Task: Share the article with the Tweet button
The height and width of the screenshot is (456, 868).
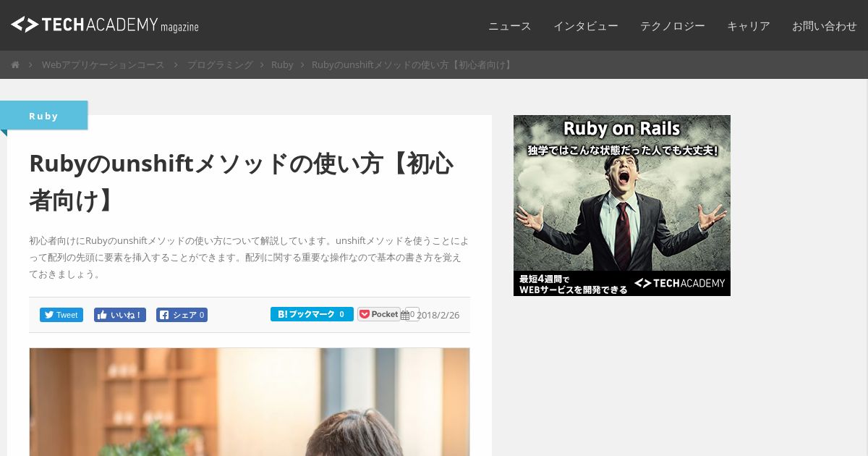Action: tap(61, 315)
